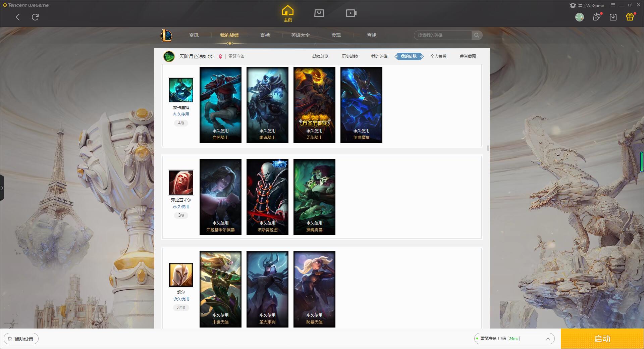Open the download manager icon

613,17
